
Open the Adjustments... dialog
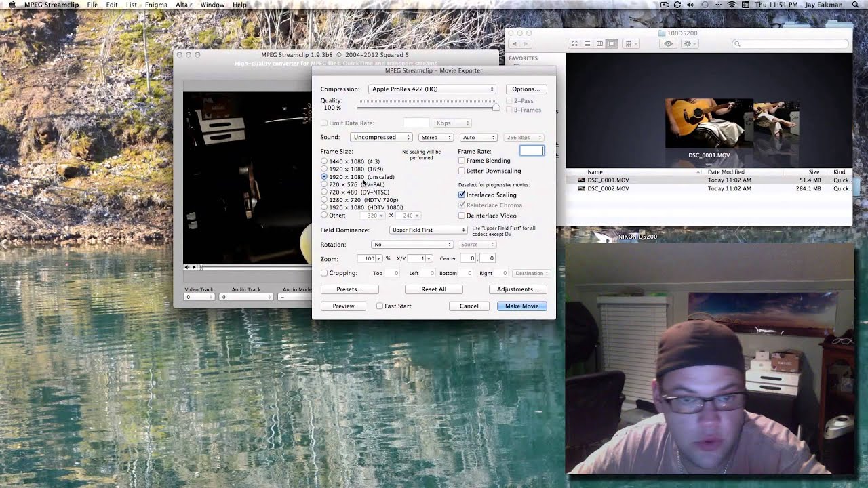[517, 289]
